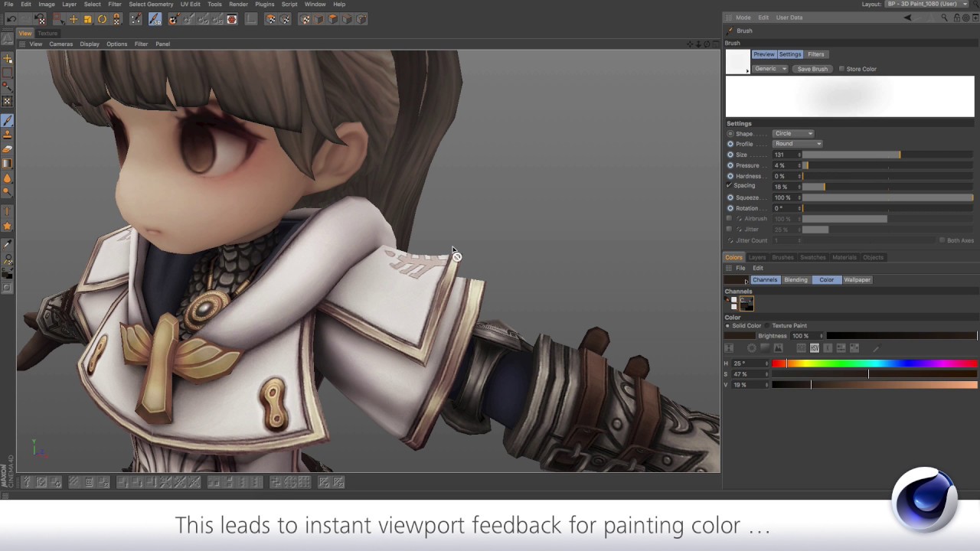Image resolution: width=980 pixels, height=551 pixels.
Task: Click the RGB color mode icon
Action: tap(802, 348)
